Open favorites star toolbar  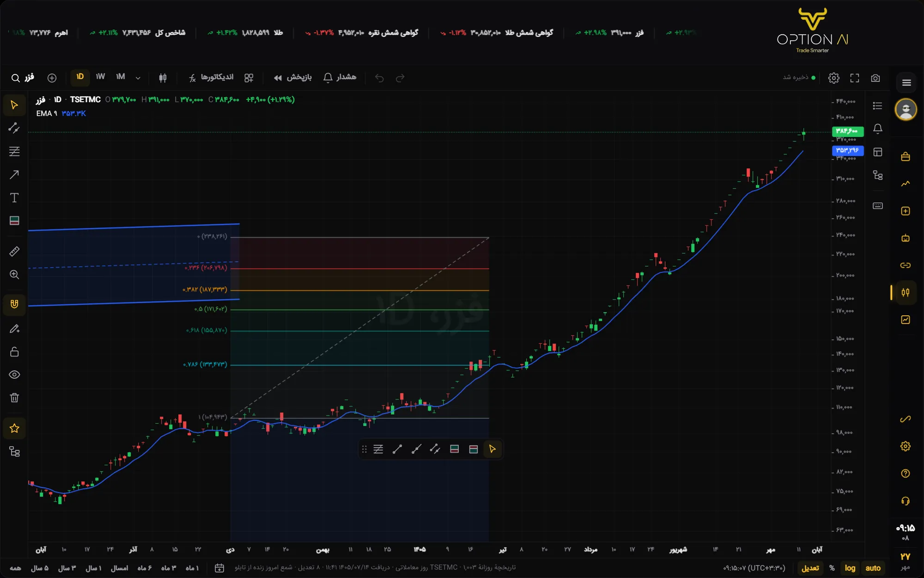pyautogui.click(x=14, y=428)
